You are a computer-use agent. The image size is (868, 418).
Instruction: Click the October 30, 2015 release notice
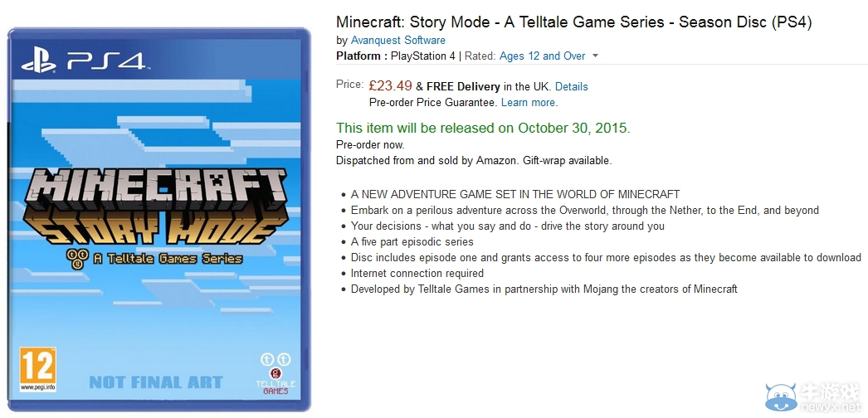(483, 128)
